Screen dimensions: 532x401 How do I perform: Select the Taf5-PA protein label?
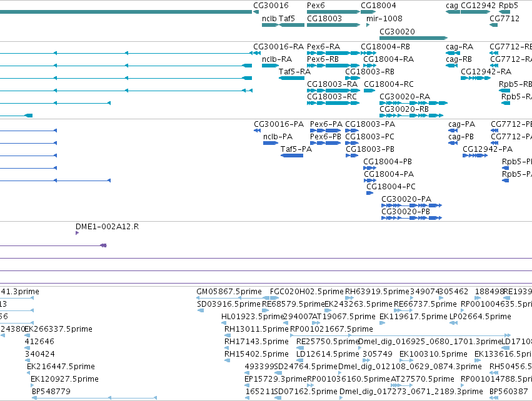[296, 149]
